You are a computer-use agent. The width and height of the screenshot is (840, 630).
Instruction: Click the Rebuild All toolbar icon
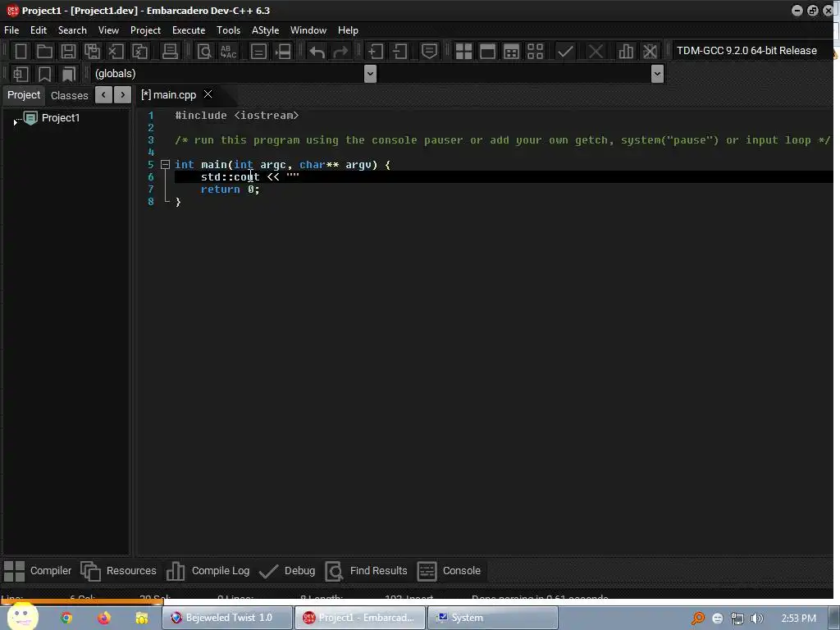point(535,52)
